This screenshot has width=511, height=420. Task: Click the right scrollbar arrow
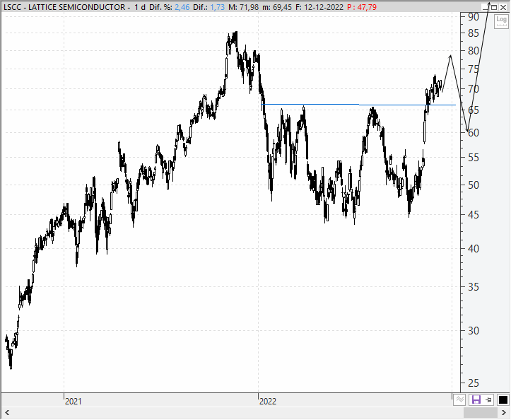503,413
